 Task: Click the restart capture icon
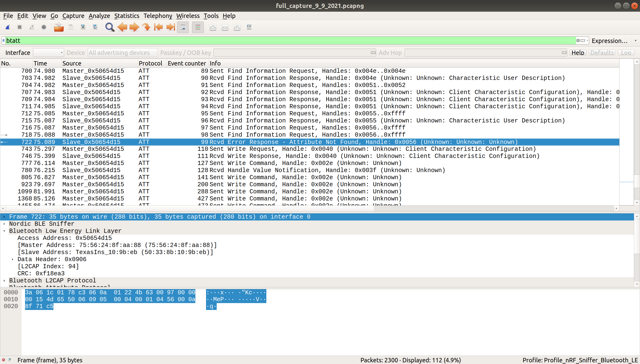pyautogui.click(x=32, y=27)
